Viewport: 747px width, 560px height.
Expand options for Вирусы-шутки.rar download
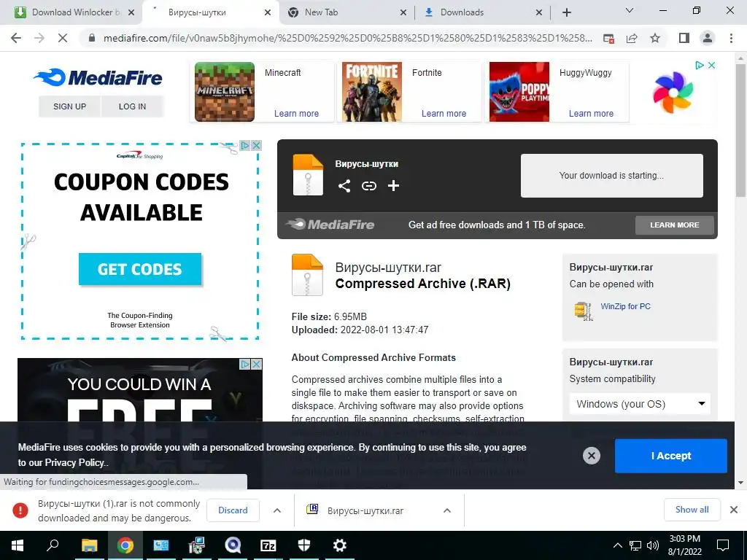coord(447,510)
